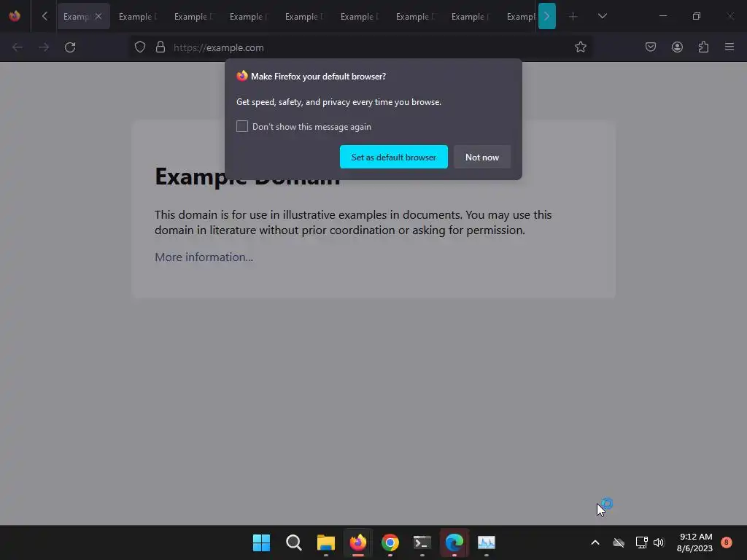Restore down the Firefox window
The image size is (747, 560).
697,16
